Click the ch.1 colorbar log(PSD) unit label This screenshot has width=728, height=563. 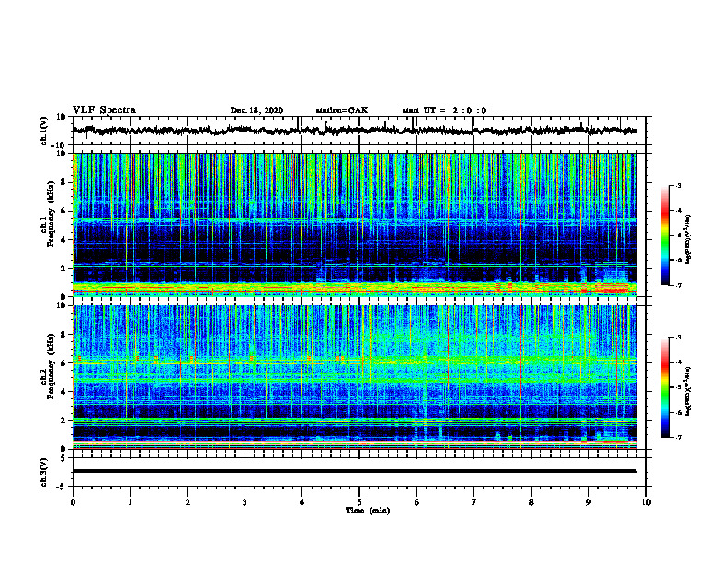click(688, 239)
